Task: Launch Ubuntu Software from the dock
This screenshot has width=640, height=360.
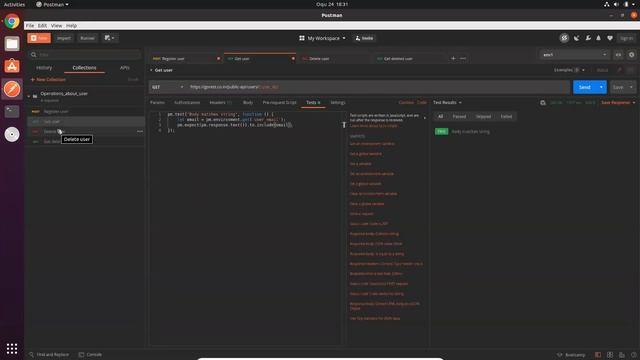Action: pyautogui.click(x=12, y=66)
